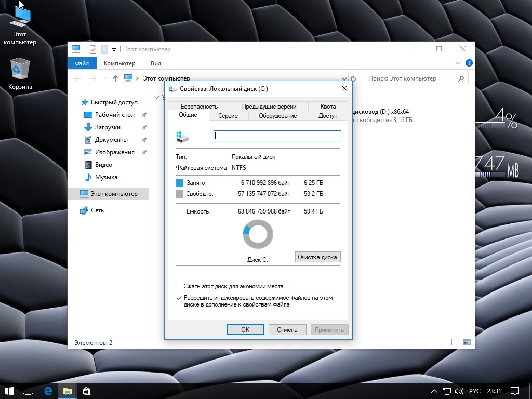
Task: Open the Store icon in the taskbar
Action: click(x=87, y=391)
